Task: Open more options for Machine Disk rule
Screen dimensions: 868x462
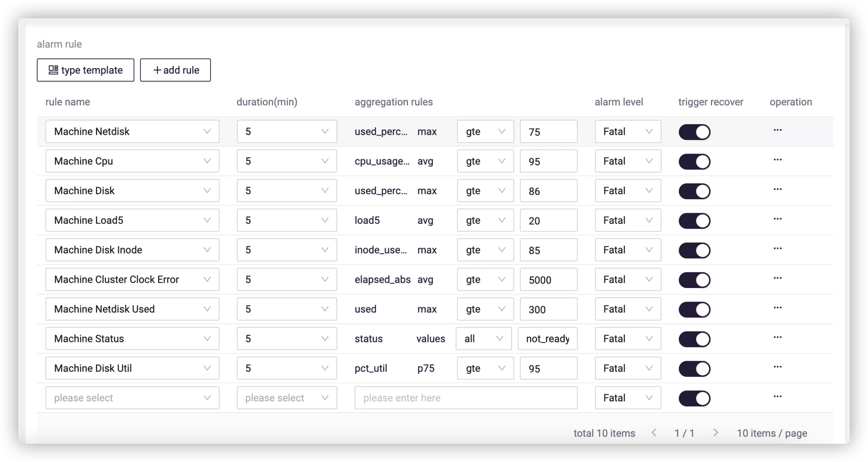Action: click(778, 189)
